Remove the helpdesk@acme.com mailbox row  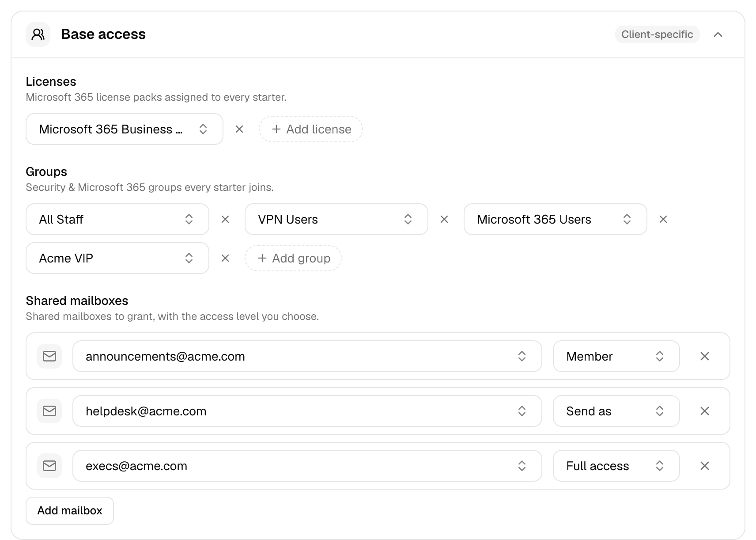tap(705, 411)
